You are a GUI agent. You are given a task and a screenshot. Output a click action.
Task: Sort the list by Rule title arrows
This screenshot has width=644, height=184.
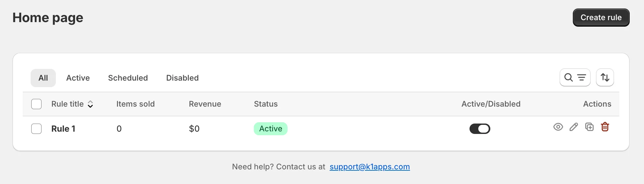[x=90, y=104]
